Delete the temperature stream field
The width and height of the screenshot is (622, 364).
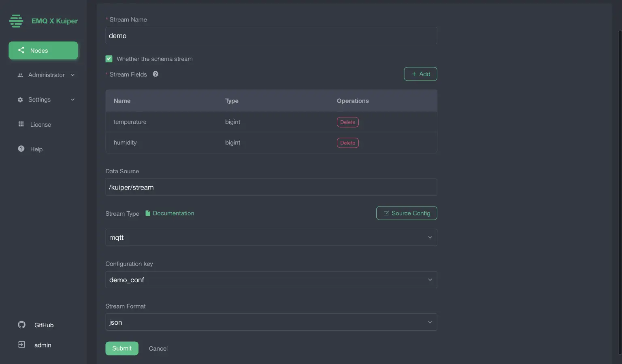tap(347, 122)
